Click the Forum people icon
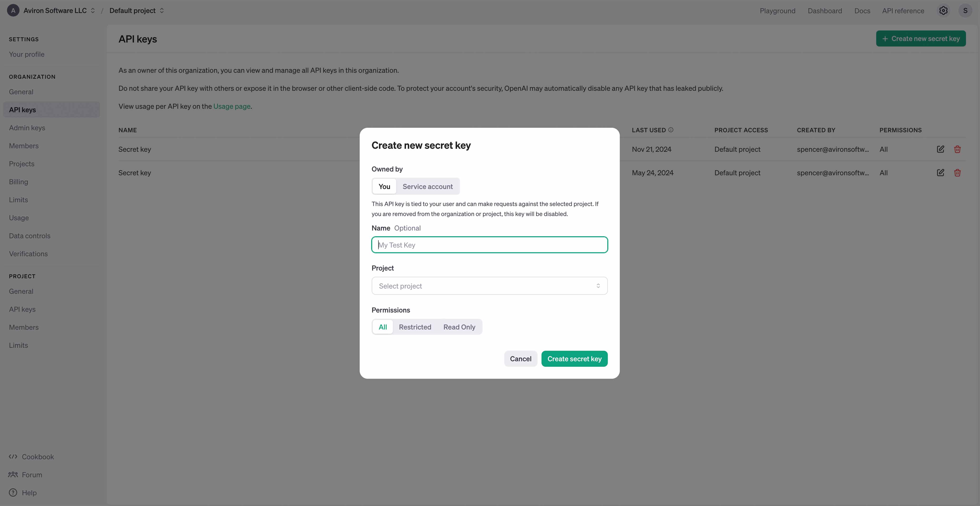Screen dimensions: 980x506 13,474
